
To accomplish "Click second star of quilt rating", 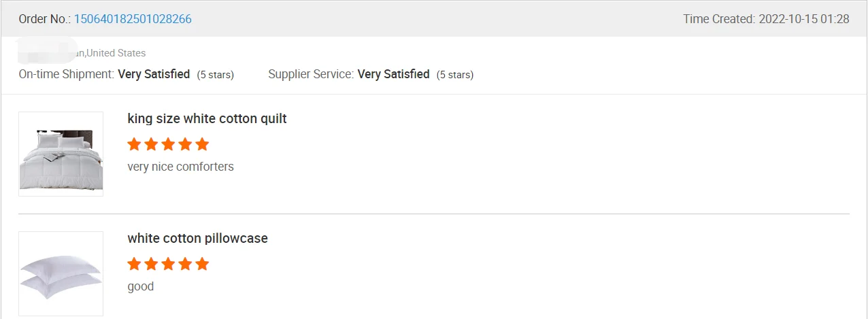I will pyautogui.click(x=151, y=144).
